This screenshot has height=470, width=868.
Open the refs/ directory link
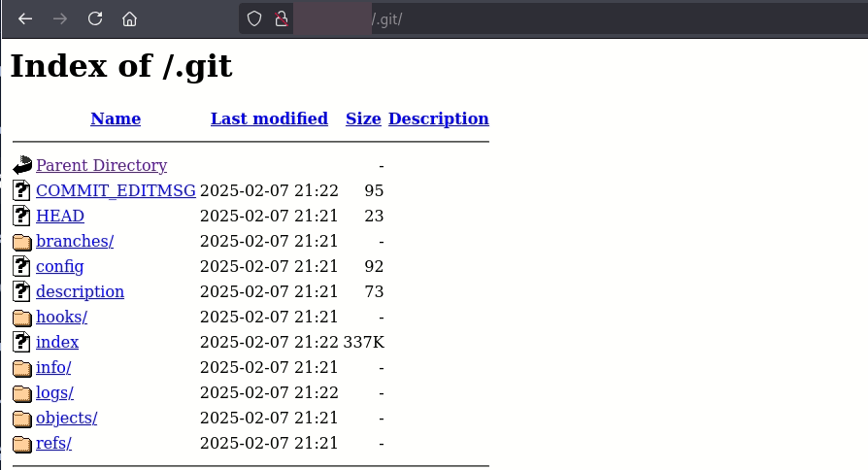(53, 443)
